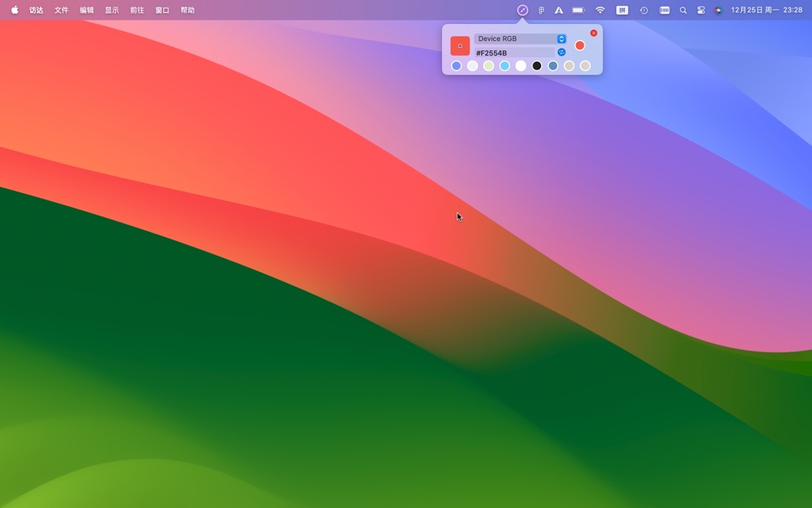
Task: Click the 拼 input method icon
Action: tap(622, 10)
